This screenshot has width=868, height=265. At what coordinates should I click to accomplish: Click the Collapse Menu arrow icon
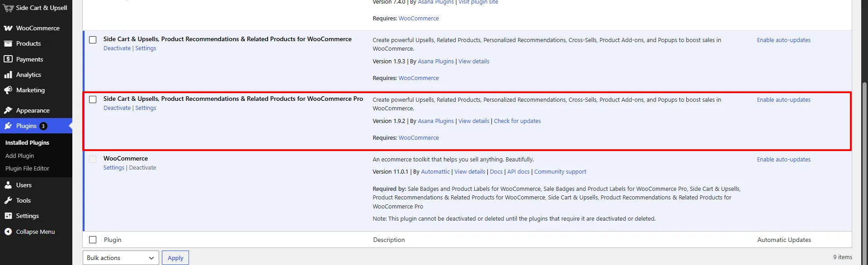(x=8, y=232)
